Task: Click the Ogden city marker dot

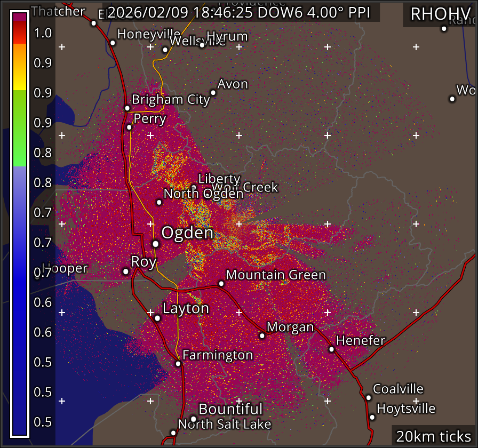Action: pos(155,244)
